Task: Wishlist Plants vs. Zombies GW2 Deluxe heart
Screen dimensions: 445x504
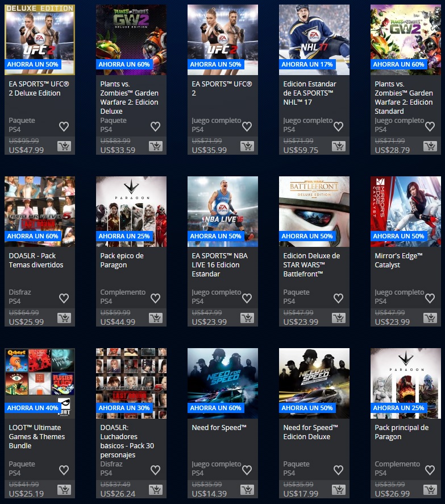Action: pos(156,126)
